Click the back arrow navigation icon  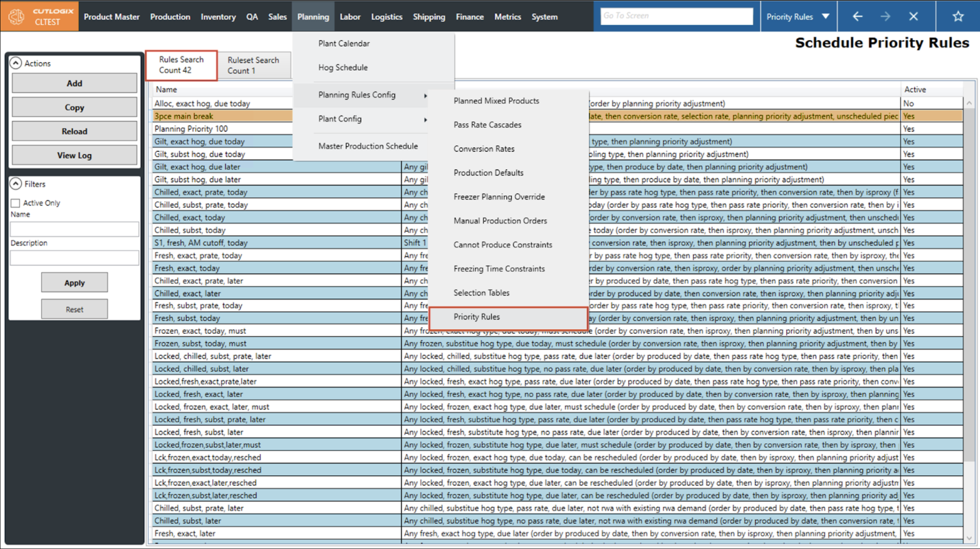(857, 17)
